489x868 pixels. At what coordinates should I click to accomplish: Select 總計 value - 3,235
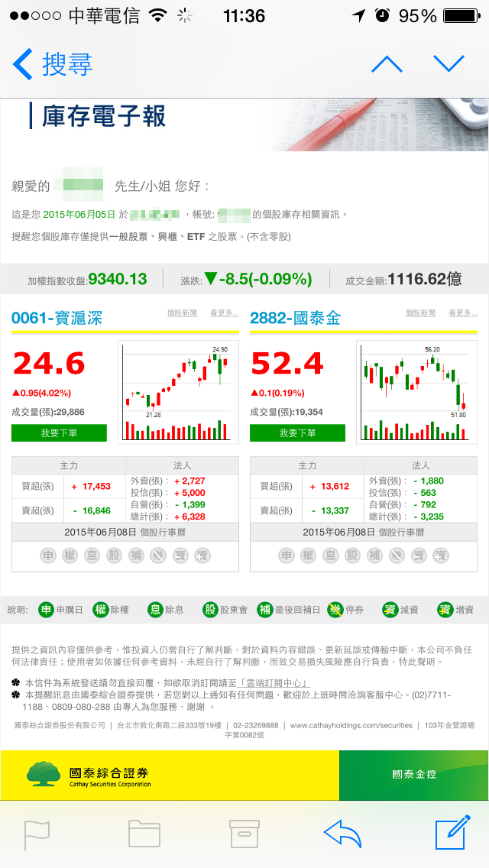click(428, 517)
